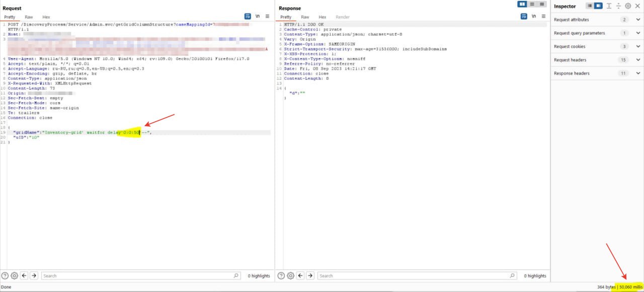The height and width of the screenshot is (292, 644).
Task: Collapse all Inspector sections icon
Action: tap(618, 6)
